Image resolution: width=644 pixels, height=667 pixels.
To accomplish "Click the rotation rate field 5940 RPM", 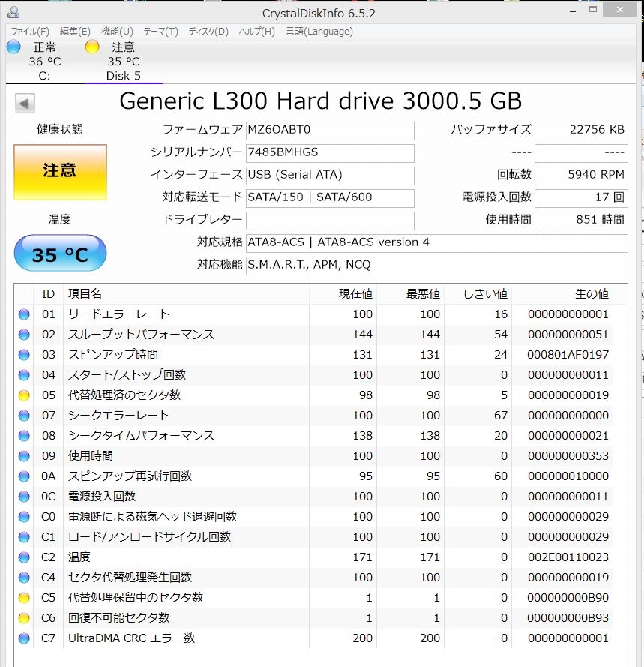I will [581, 176].
